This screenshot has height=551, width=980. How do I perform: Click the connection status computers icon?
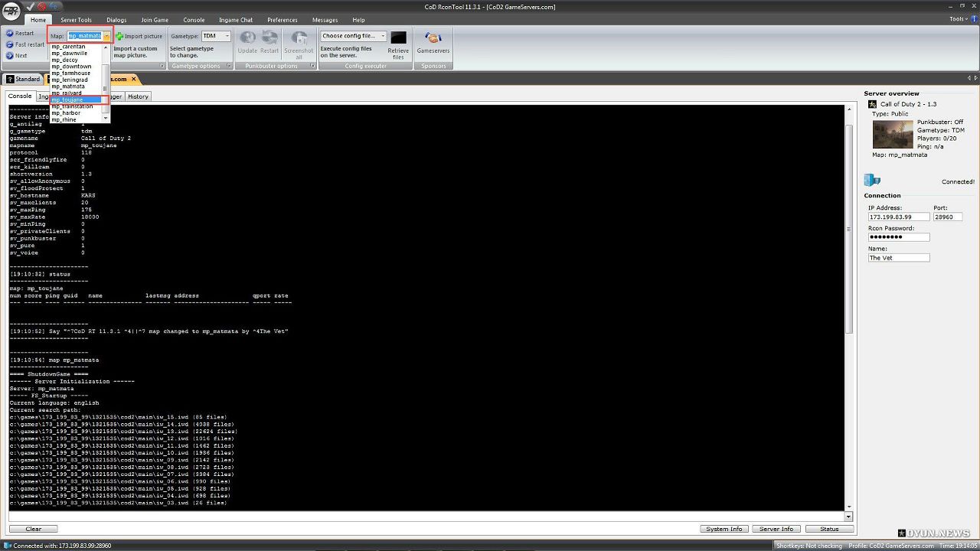coord(872,180)
